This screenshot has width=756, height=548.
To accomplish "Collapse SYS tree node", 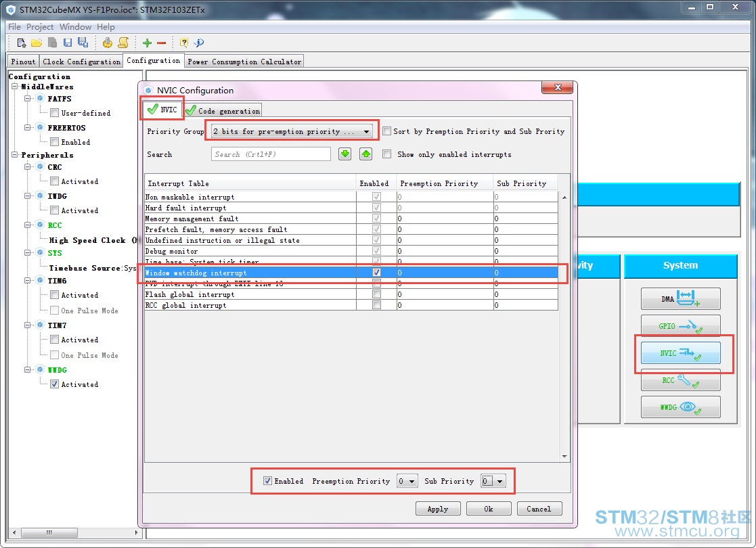I will pyautogui.click(x=28, y=252).
